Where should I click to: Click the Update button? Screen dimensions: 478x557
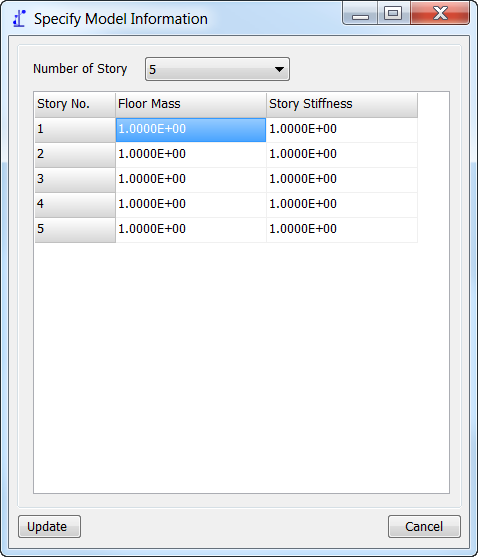[49, 526]
